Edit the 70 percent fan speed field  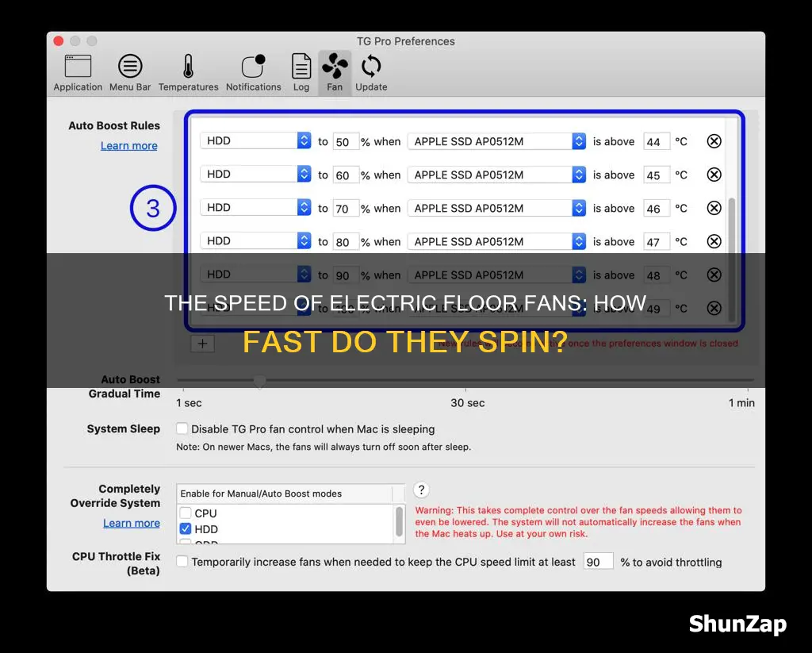[346, 209]
